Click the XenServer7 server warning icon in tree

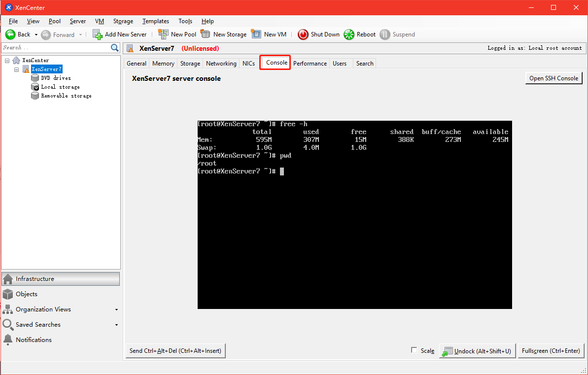[x=26, y=69]
